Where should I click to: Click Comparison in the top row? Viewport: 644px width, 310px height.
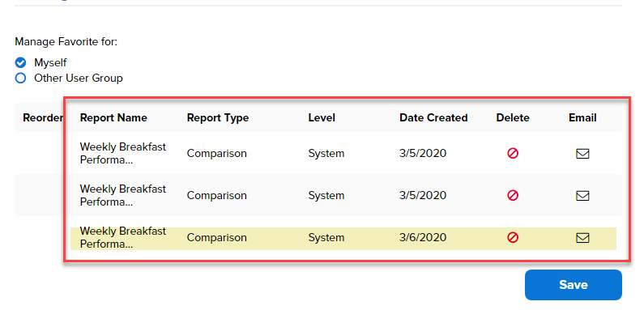point(217,154)
